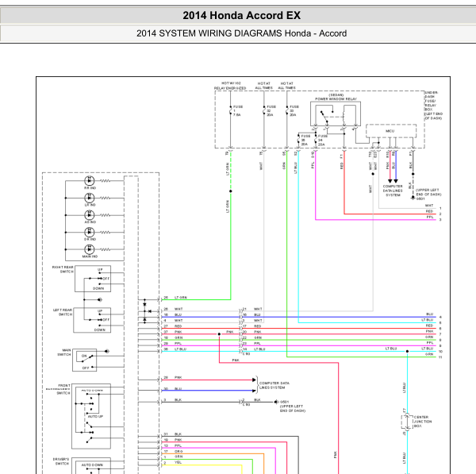Click pin '17 ORG' connector label
476x474 pixels.
click(173, 451)
